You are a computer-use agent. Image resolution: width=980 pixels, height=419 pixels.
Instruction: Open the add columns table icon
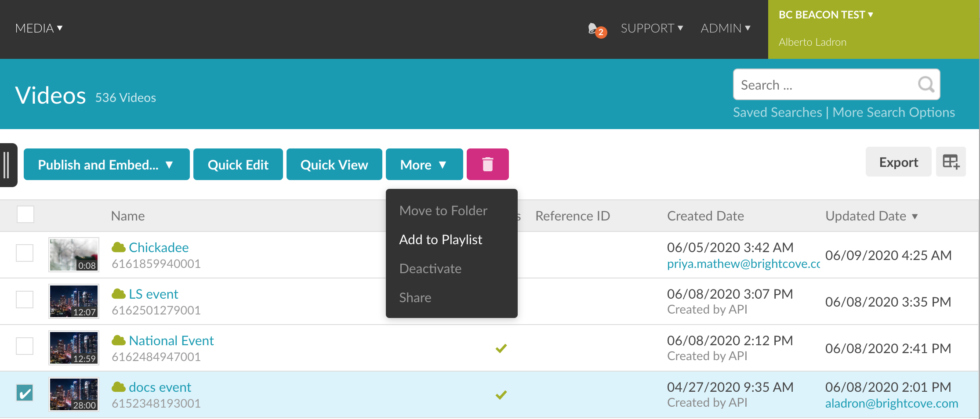951,162
